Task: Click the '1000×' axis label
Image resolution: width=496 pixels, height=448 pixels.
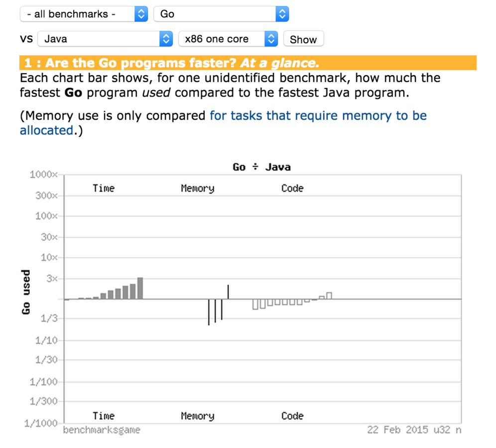Action: pos(44,175)
